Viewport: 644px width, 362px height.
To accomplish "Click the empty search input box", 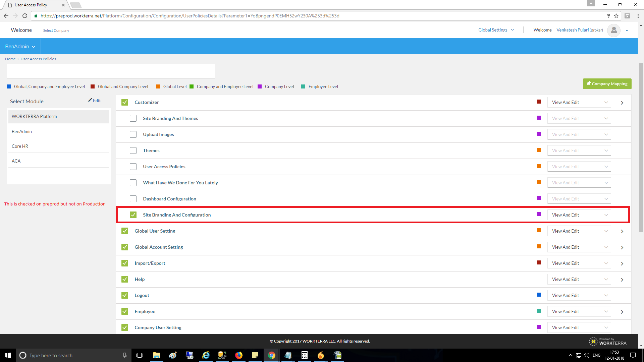I will (111, 71).
